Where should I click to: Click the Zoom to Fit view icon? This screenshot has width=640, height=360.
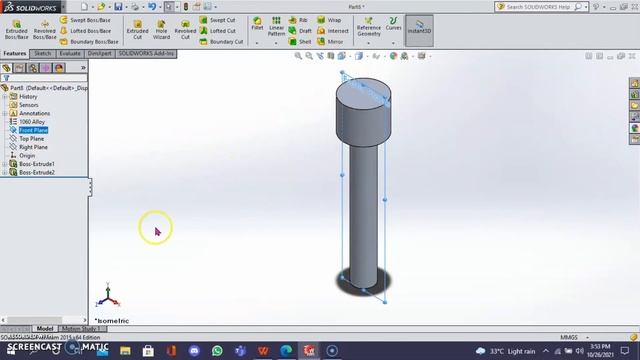point(298,56)
